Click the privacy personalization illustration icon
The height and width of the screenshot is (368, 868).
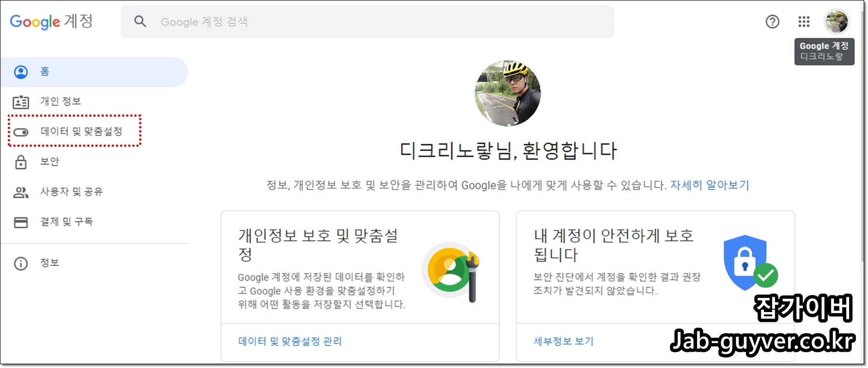450,273
